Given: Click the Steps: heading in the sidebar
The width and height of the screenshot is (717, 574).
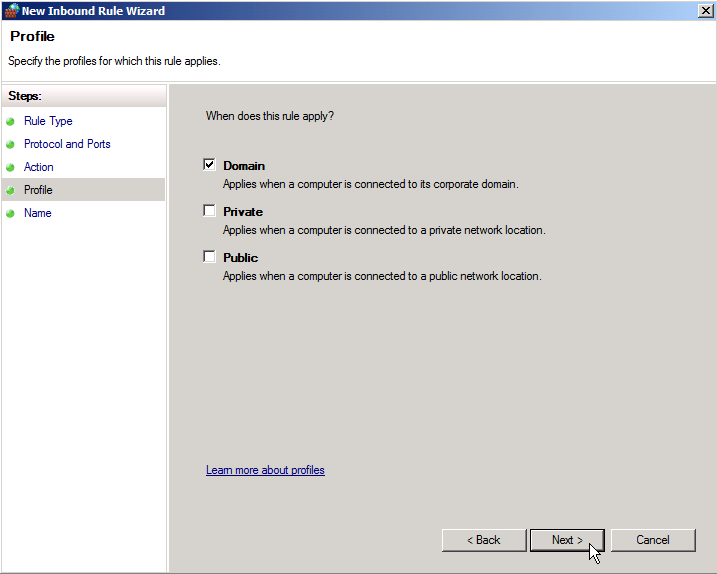Looking at the screenshot, I should pos(25,96).
